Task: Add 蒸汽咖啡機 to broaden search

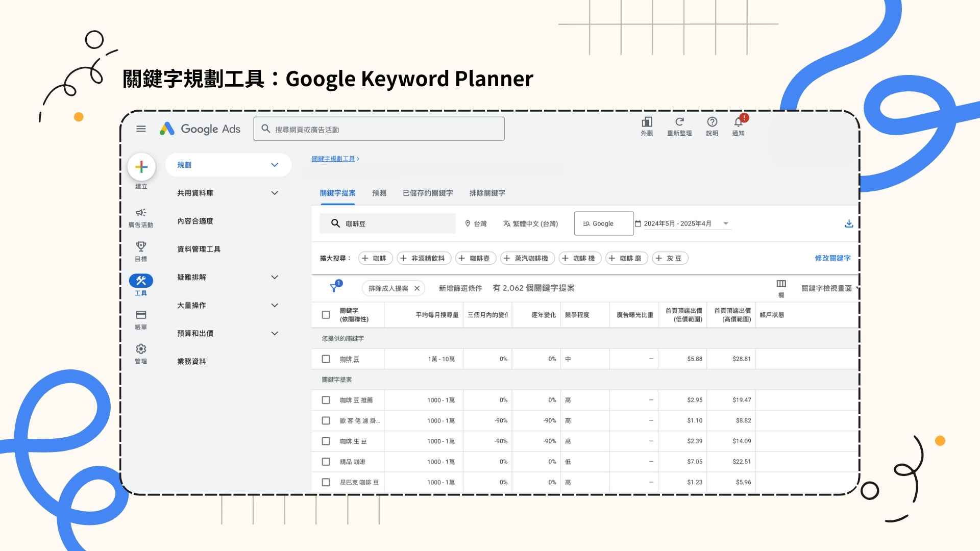Action: click(x=528, y=258)
